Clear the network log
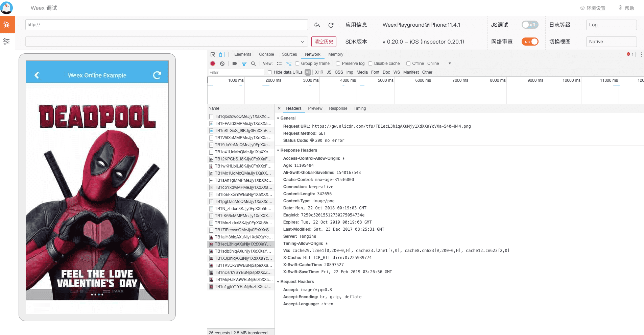Screen dimensions: 644x335 (222, 63)
